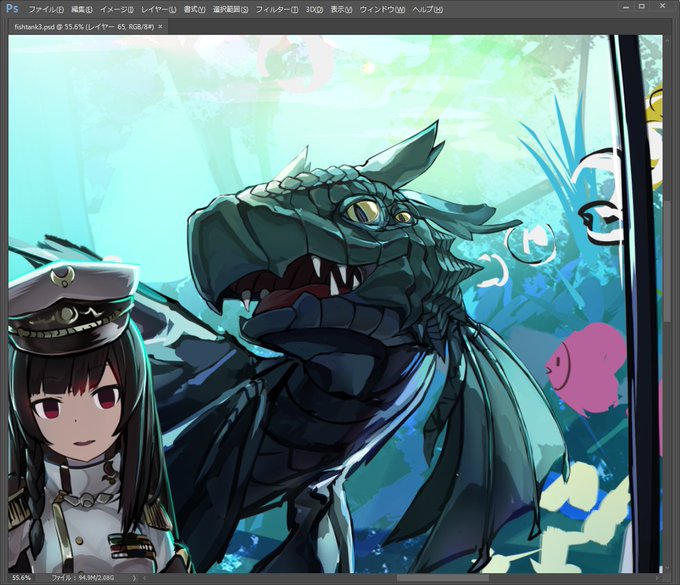Click the Photoshop Ps logo icon
The image size is (680, 585).
(12, 8)
